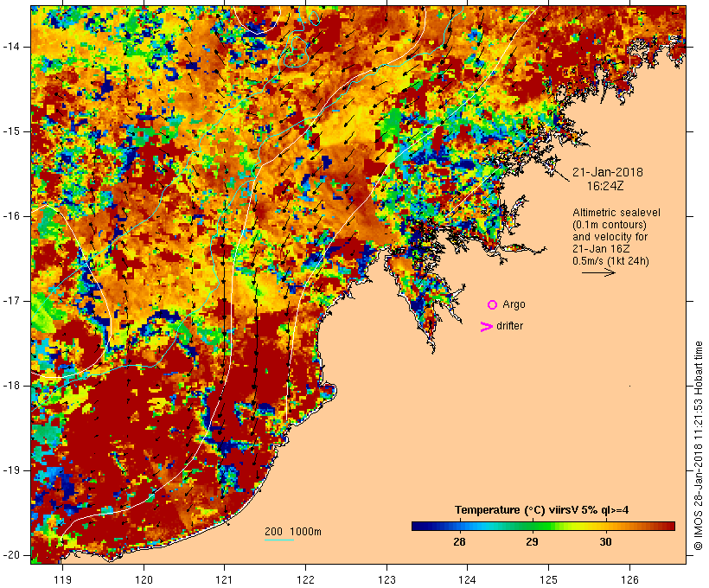The height and width of the screenshot is (588, 709).
Task: Click the '0.5m/s (1kt 24h)' text
Action: pos(611,261)
